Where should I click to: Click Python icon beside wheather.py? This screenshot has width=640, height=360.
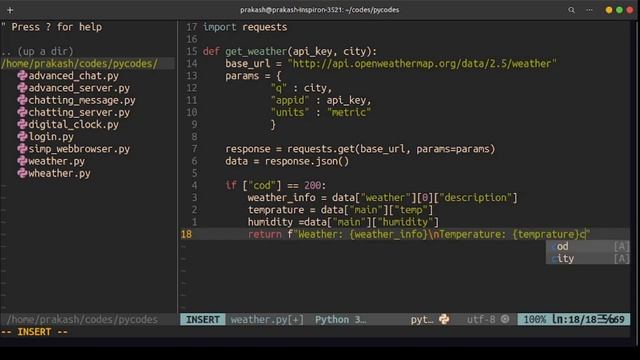point(22,173)
